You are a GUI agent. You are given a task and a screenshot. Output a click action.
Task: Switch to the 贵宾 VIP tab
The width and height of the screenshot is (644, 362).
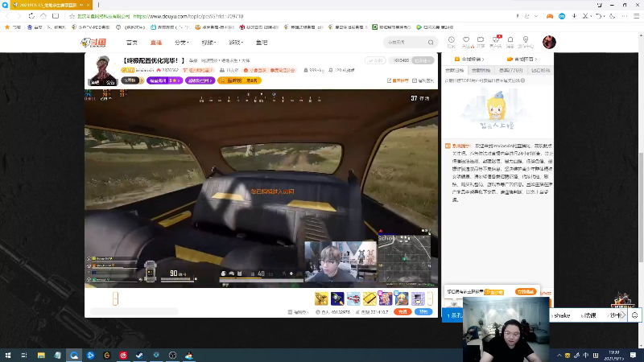(511, 71)
